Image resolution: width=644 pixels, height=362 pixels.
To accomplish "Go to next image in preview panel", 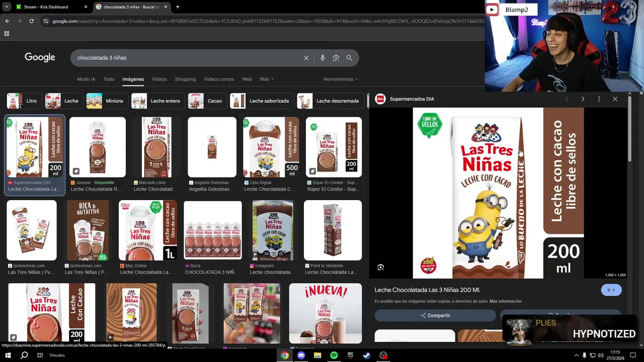I will [583, 99].
